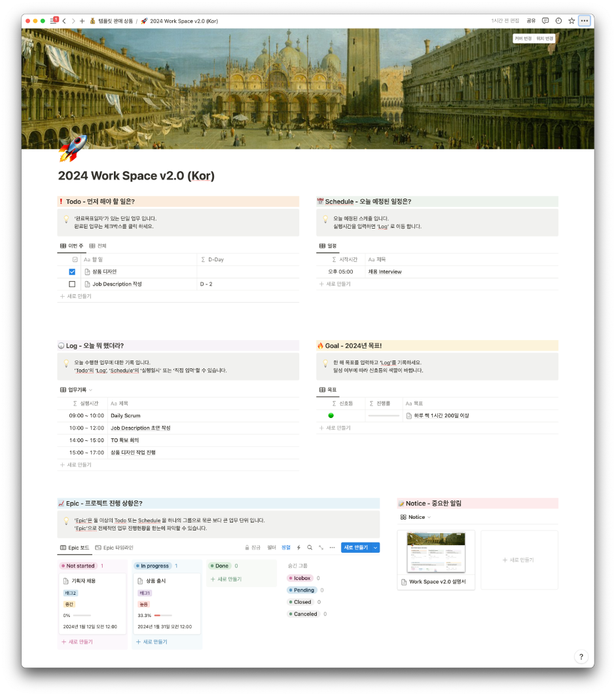
Task: Switch to Epic 보드 tab
Action: pyautogui.click(x=75, y=548)
